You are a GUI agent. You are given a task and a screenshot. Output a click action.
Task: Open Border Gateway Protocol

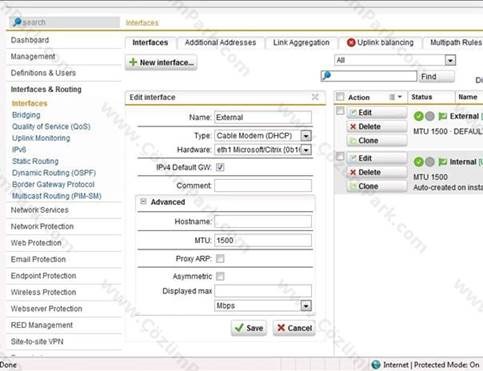coord(53,184)
